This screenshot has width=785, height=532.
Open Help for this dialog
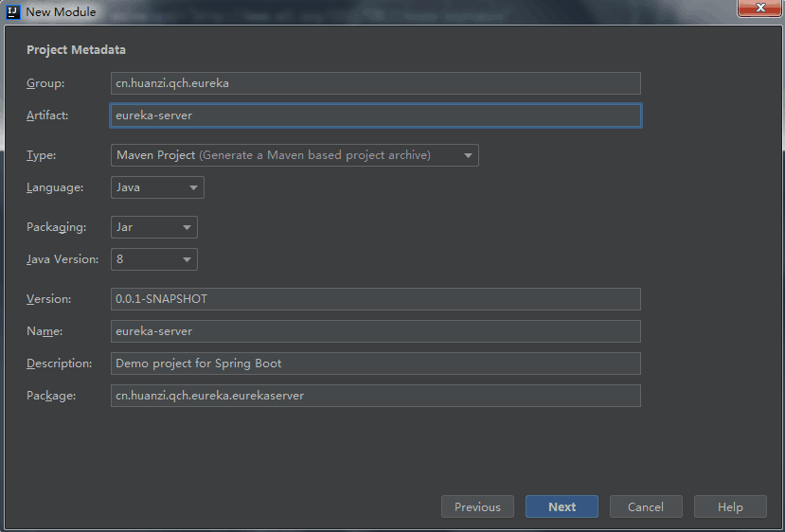tap(730, 506)
